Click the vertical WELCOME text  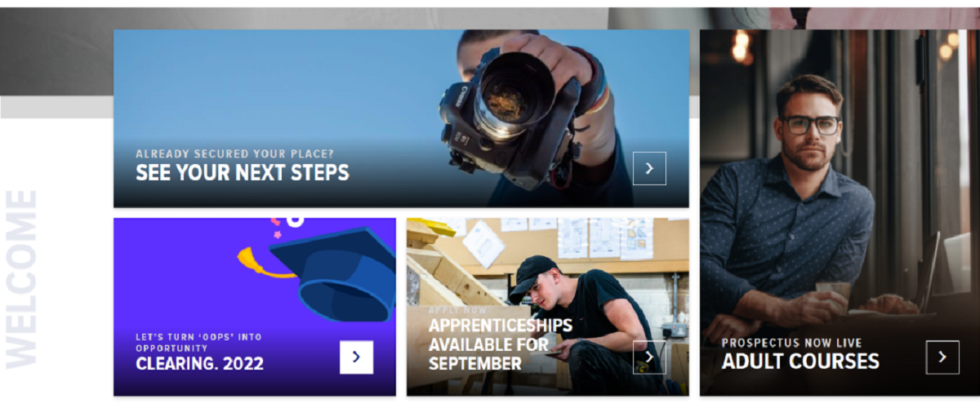22,279
